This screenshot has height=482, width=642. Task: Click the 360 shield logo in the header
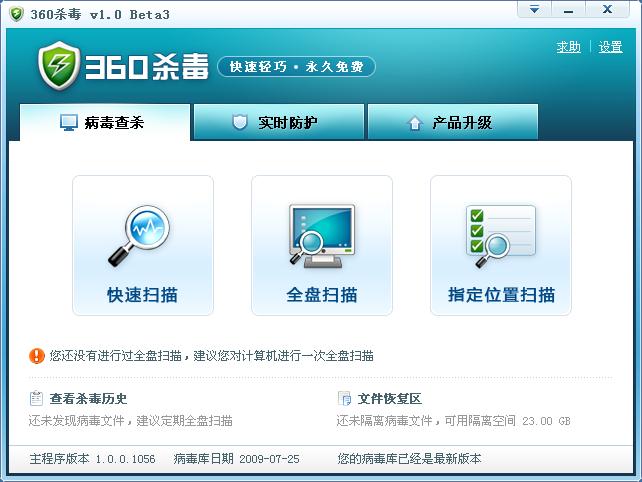pyautogui.click(x=59, y=66)
